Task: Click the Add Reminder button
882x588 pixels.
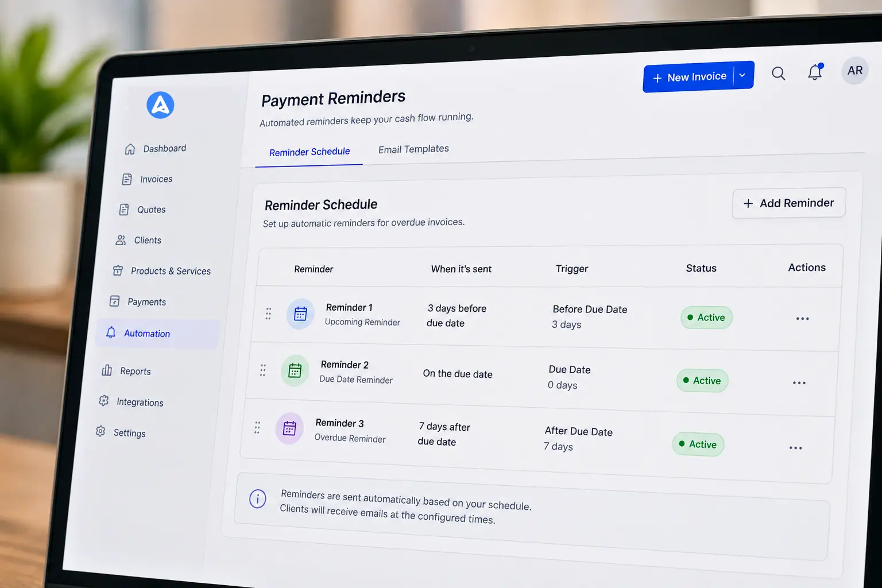Action: (789, 203)
